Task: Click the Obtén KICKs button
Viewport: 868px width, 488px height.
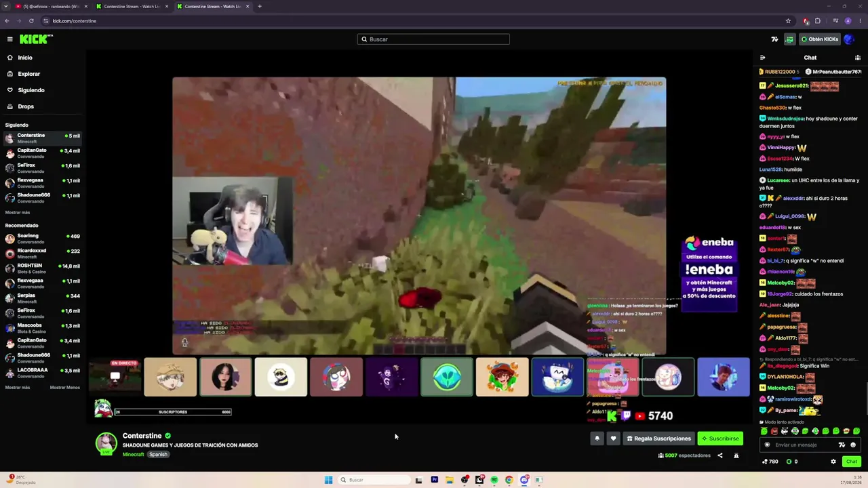Action: 820,39
